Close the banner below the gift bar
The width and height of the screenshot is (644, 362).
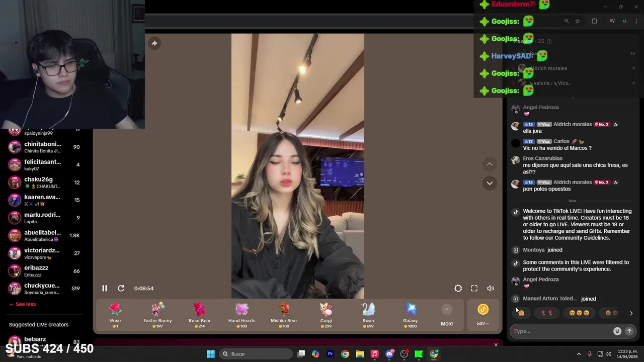pyautogui.click(x=496, y=345)
